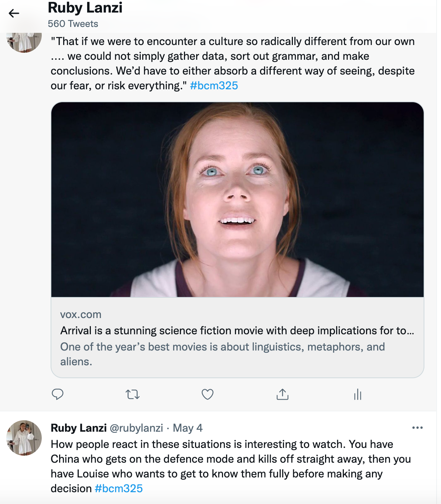
Task: Reply to the Arrival quote tweet
Action: tap(58, 394)
